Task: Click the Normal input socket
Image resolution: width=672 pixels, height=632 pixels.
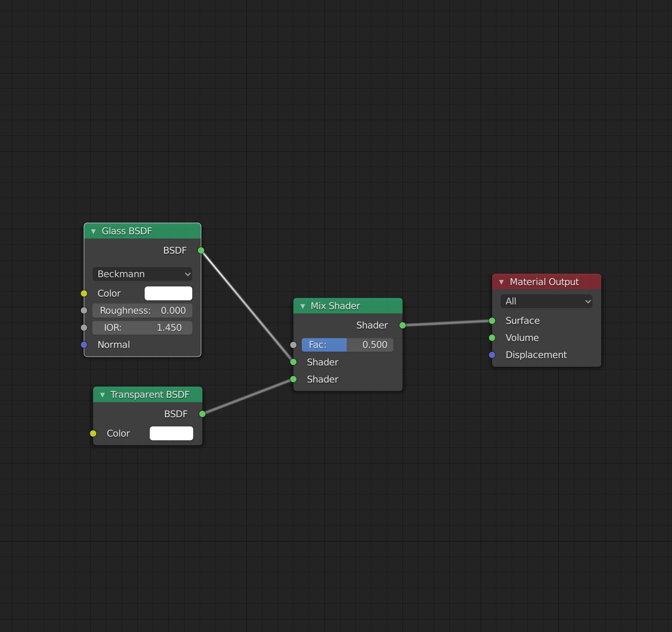Action: [84, 345]
